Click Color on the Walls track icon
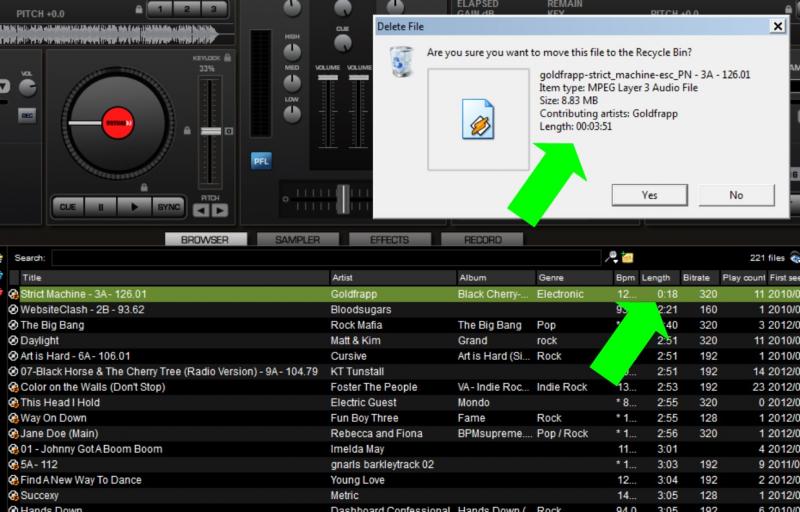This screenshot has height=512, width=800. [14, 387]
